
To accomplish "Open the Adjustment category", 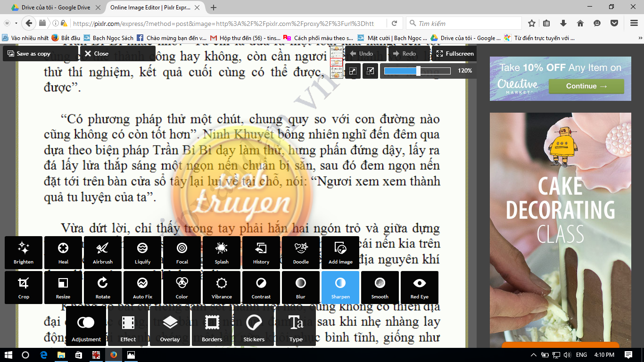I will (x=86, y=326).
